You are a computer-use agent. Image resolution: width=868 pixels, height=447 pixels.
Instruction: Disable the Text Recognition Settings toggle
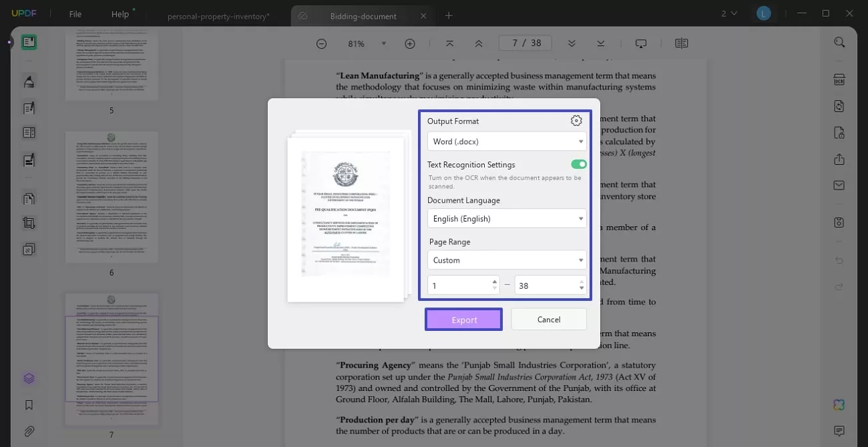pyautogui.click(x=578, y=163)
